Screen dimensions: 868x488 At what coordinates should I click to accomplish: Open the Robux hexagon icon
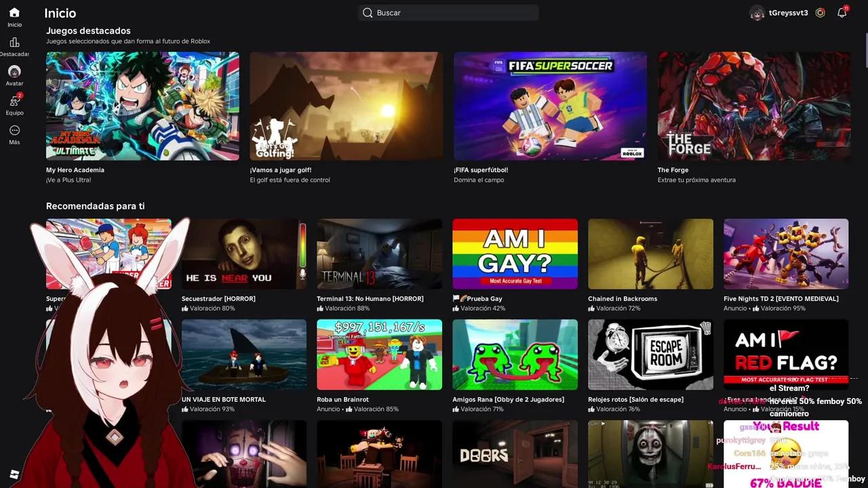820,13
